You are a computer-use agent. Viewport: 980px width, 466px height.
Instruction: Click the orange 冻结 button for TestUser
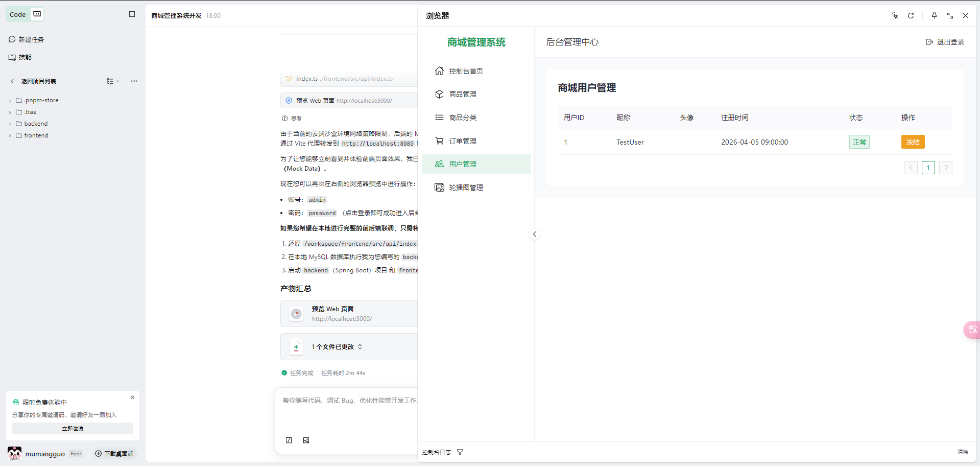(912, 142)
